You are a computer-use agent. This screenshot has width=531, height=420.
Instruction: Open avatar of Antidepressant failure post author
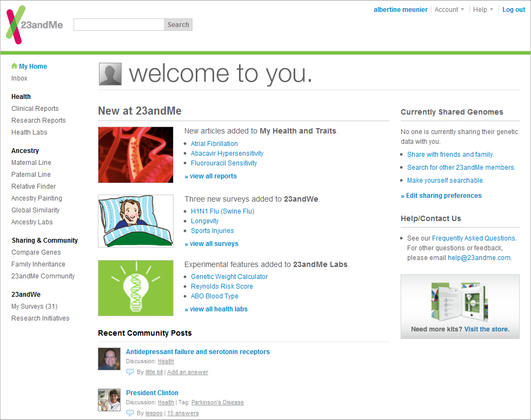point(109,359)
